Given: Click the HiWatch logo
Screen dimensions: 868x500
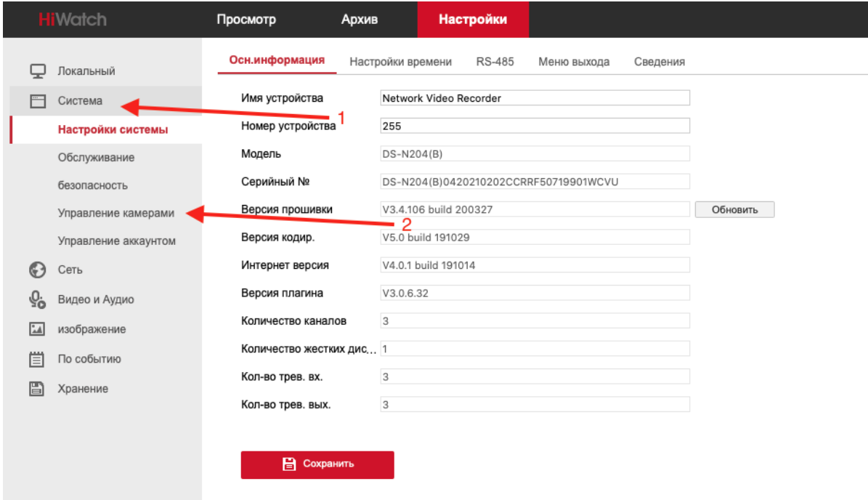Looking at the screenshot, I should tap(73, 20).
